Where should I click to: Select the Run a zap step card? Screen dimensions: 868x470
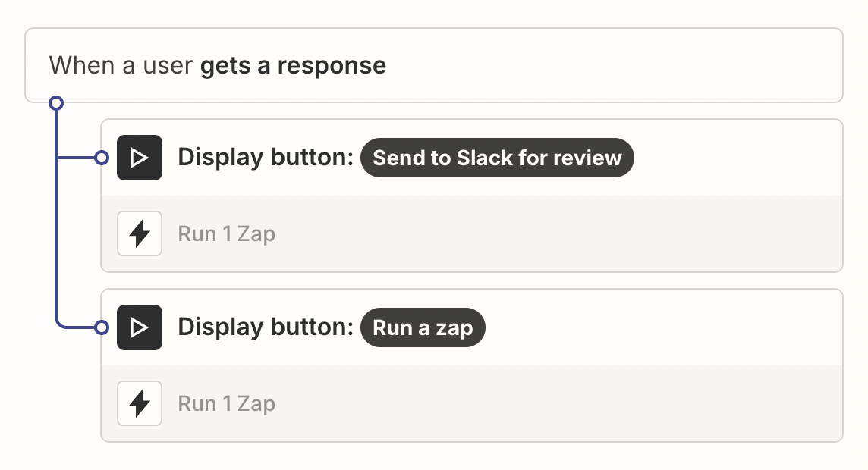472,327
